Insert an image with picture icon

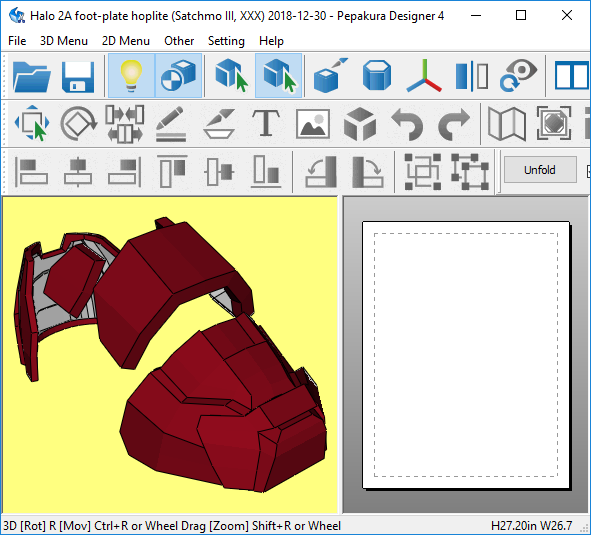pos(313,123)
